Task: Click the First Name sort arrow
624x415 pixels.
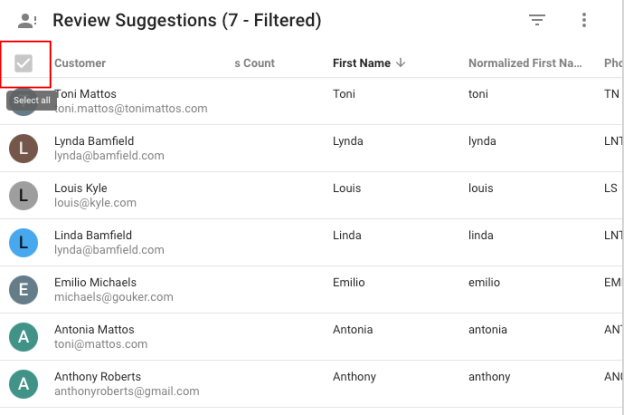Action: point(401,62)
